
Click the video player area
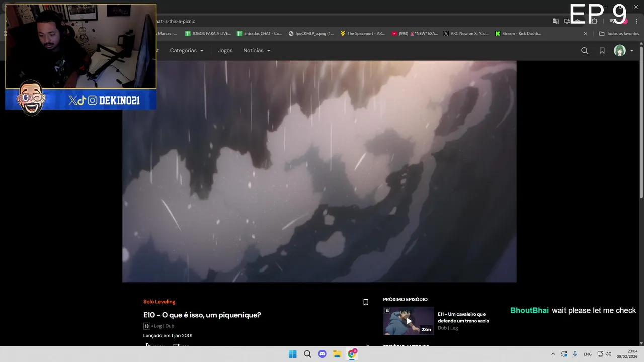click(319, 171)
